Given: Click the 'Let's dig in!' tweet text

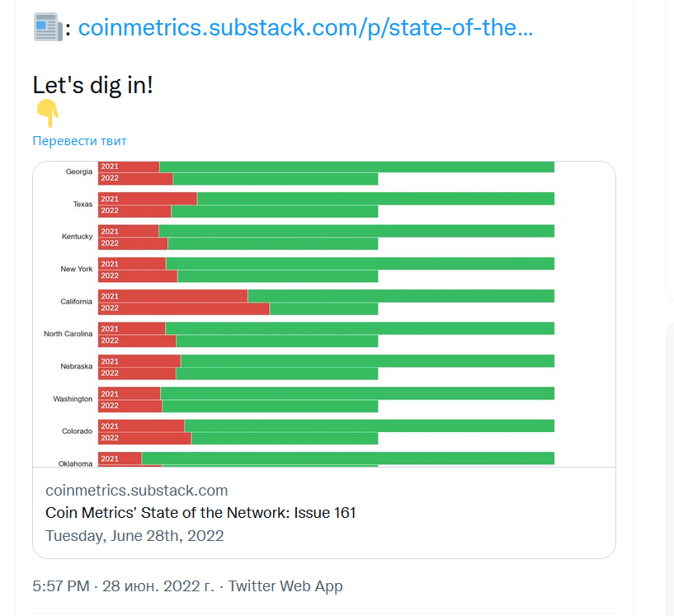Looking at the screenshot, I should [x=92, y=84].
